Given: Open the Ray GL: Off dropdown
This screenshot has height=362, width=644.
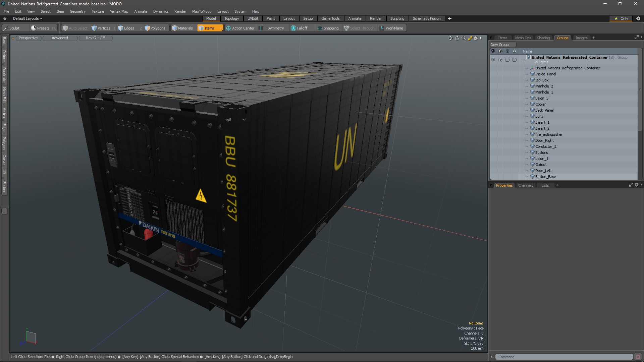Looking at the screenshot, I should click(x=95, y=38).
